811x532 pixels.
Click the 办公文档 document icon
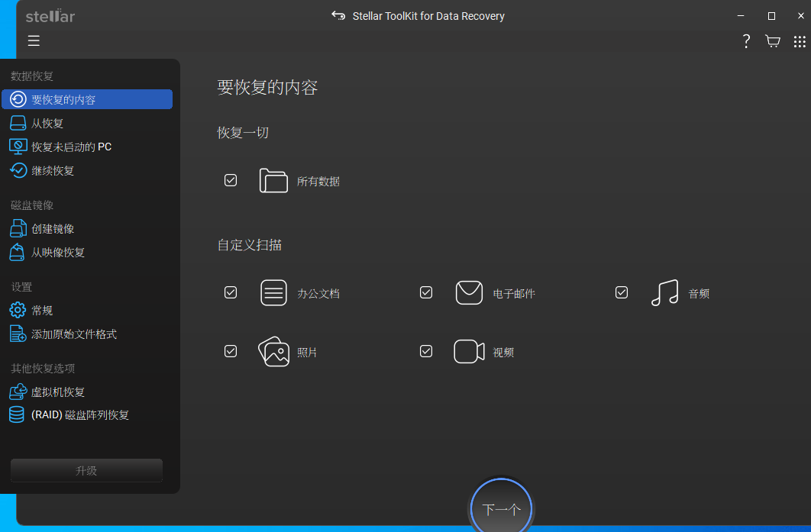273,292
